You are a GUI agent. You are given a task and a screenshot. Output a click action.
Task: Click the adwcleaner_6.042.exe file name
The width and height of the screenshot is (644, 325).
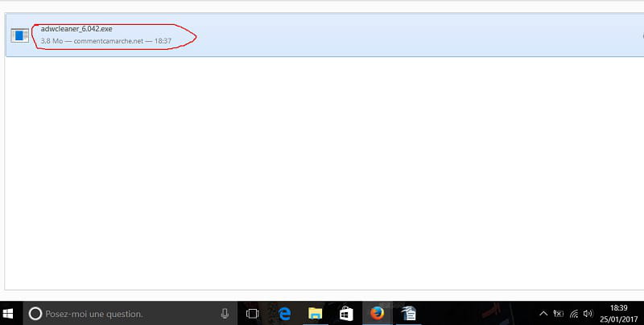point(76,29)
